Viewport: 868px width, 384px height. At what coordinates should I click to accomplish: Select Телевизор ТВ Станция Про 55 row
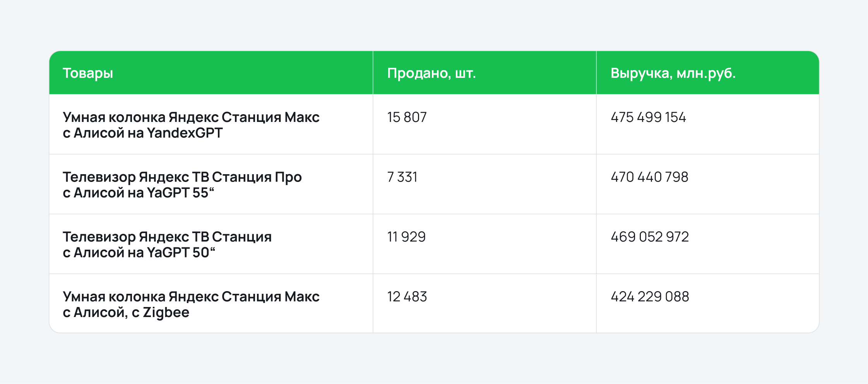point(434,184)
